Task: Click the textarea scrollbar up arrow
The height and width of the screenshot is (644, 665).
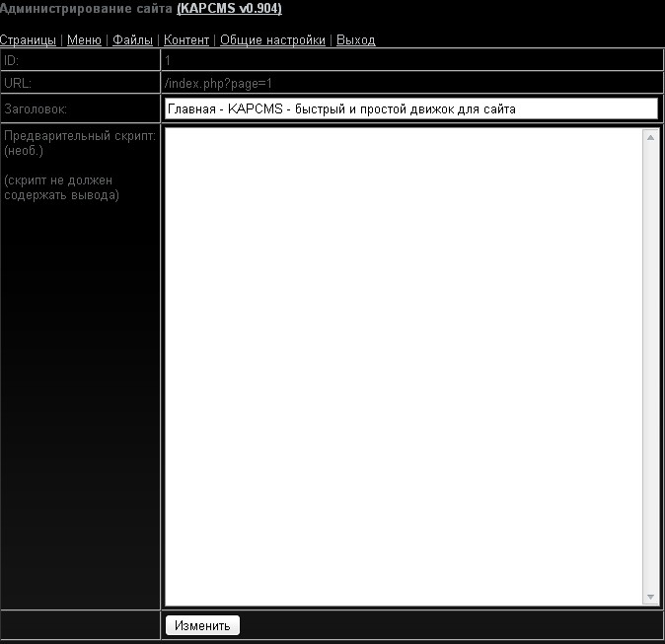Action: click(x=650, y=137)
